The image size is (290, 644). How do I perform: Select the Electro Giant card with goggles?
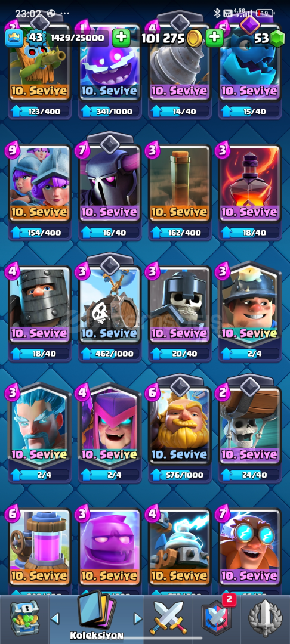tap(250, 546)
